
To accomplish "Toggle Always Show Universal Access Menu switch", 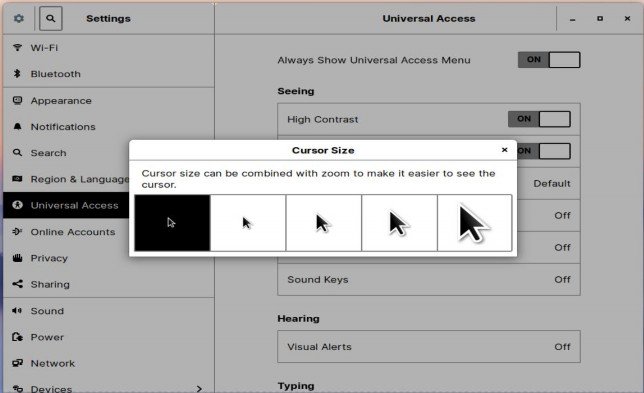I will pyautogui.click(x=549, y=60).
